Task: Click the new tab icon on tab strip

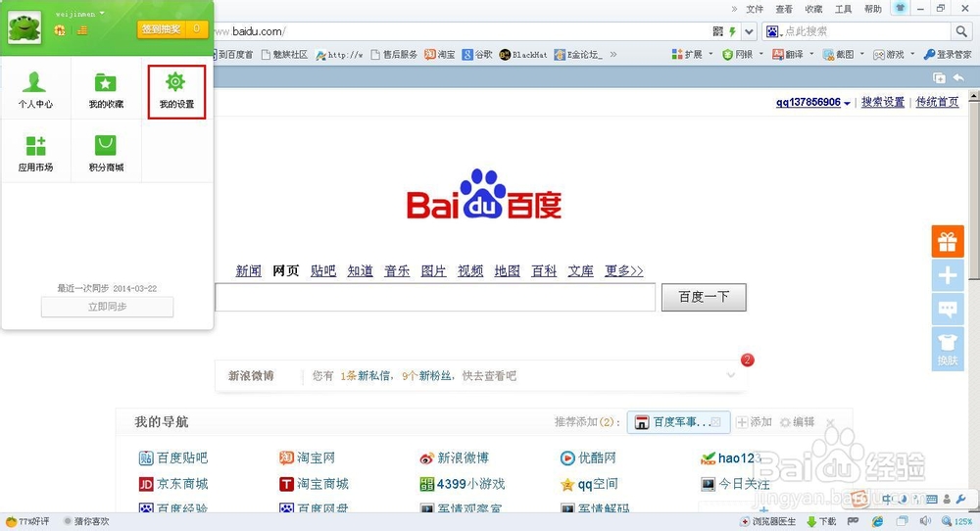Action: pyautogui.click(x=939, y=78)
